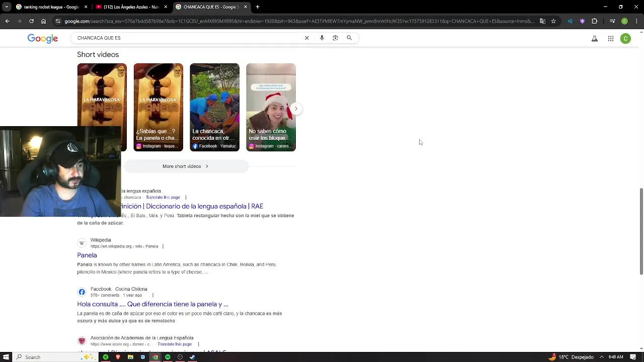Screen dimensions: 644x362
Task: Translate the ASALE result page
Action: (x=175, y=344)
